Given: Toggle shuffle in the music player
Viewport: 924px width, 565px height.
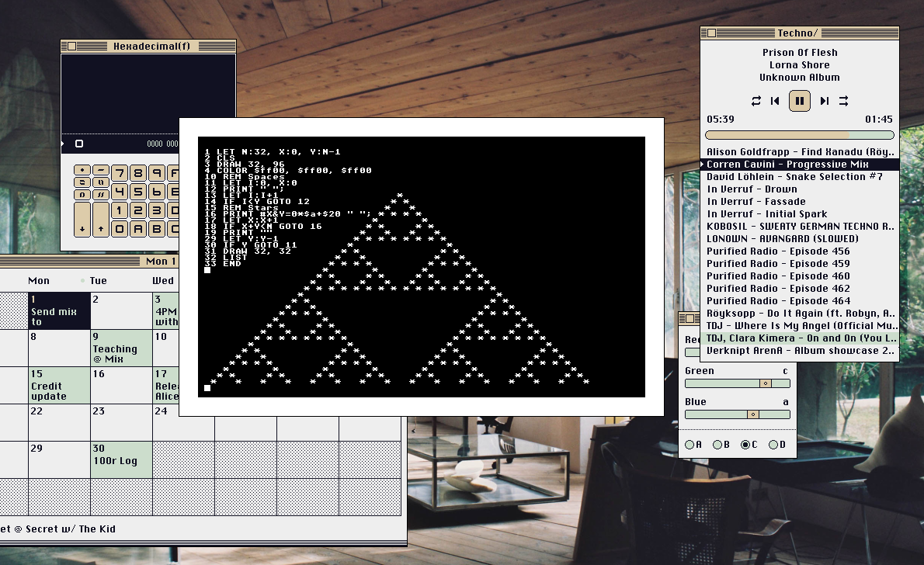Looking at the screenshot, I should (x=844, y=101).
